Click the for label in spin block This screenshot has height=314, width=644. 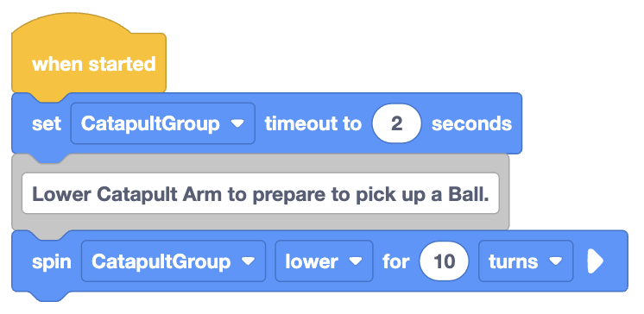click(x=396, y=261)
